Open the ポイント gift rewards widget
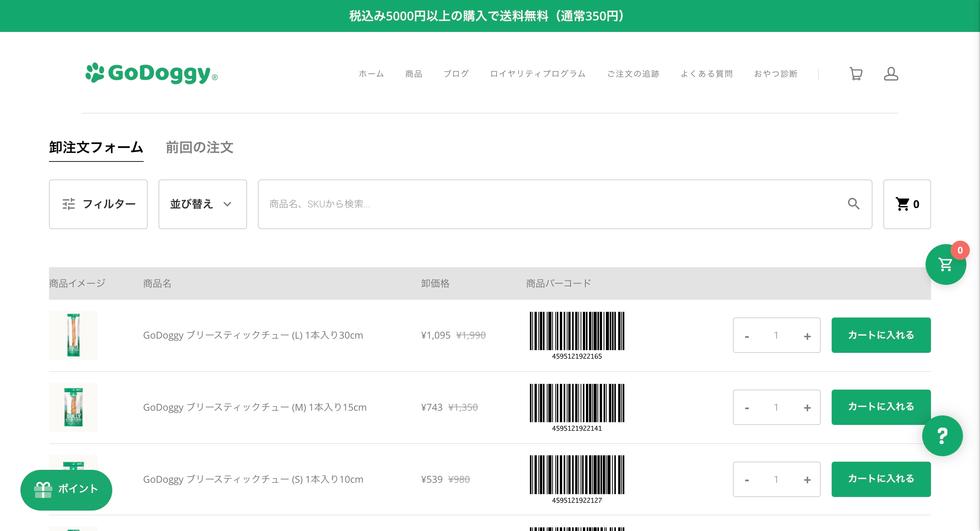Image resolution: width=980 pixels, height=531 pixels. tap(66, 490)
